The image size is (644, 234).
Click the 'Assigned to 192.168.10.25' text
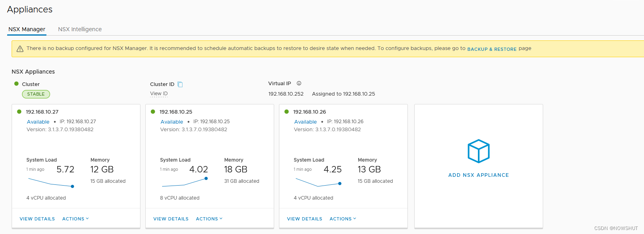[x=343, y=94]
